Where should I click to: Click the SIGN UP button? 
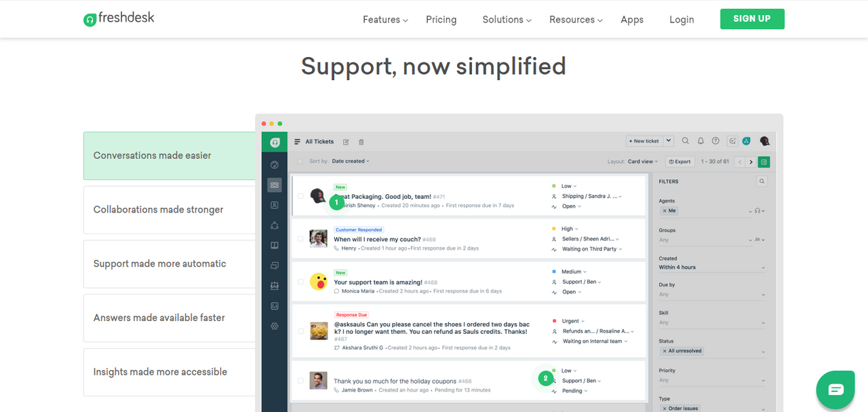pos(752,19)
